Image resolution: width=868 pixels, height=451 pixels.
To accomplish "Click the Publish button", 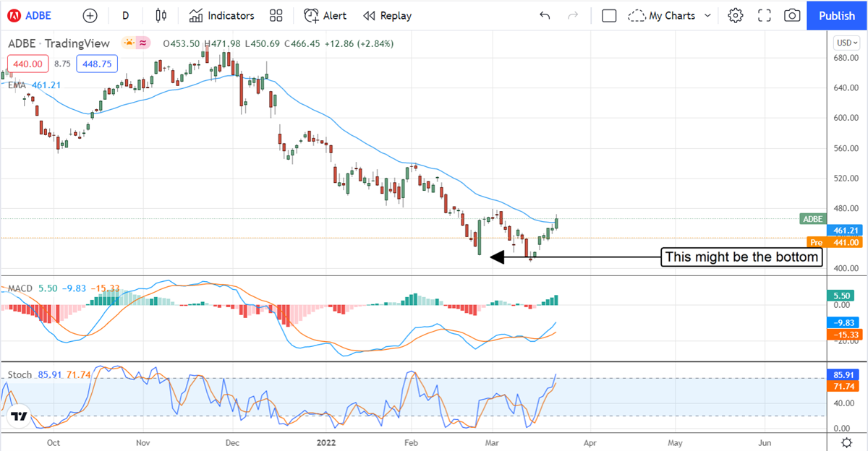I will [837, 15].
